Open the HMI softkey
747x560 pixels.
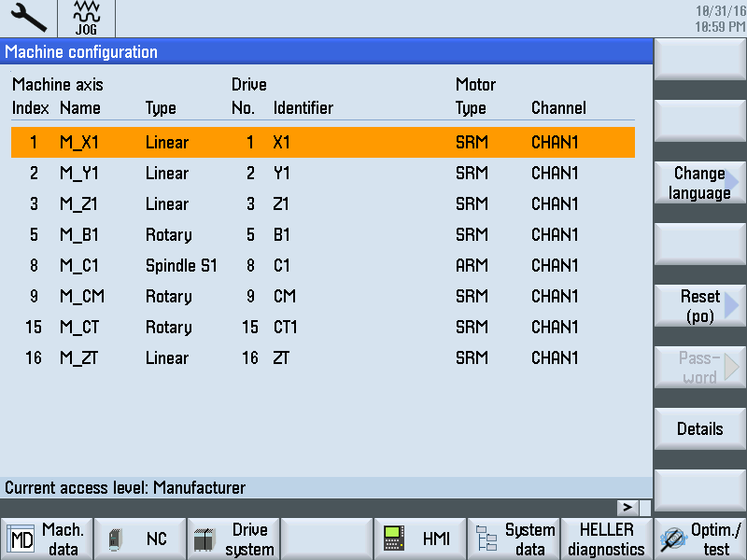(x=420, y=539)
